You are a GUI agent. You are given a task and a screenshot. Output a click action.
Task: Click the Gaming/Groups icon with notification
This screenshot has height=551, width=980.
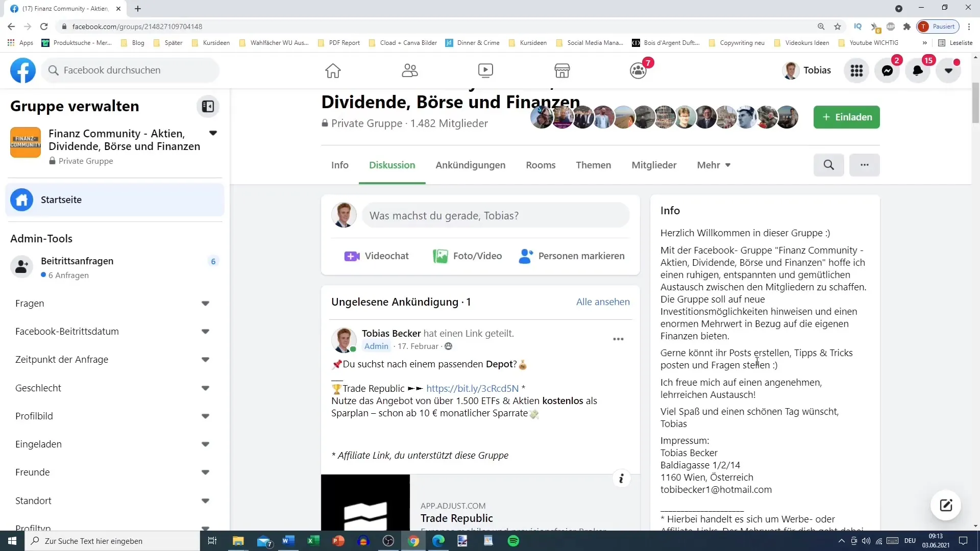(x=638, y=70)
